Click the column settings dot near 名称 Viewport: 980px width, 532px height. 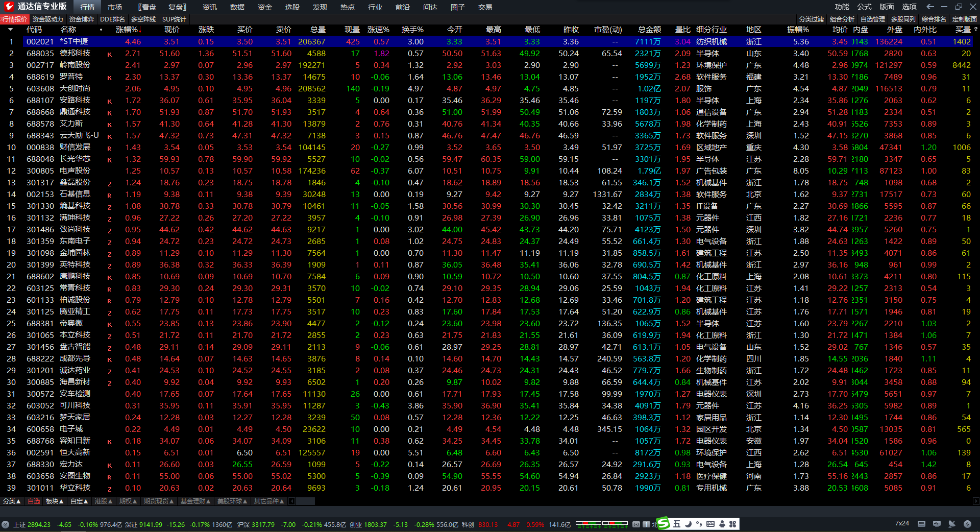pos(101,30)
